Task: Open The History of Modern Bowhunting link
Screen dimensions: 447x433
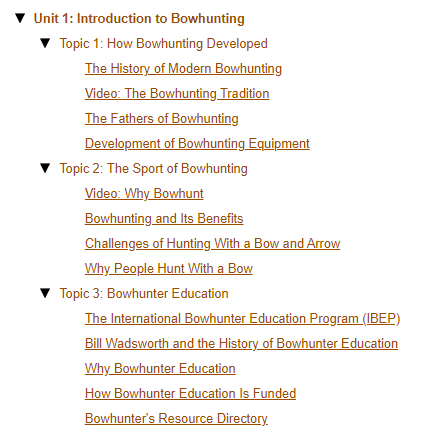Action: [183, 68]
